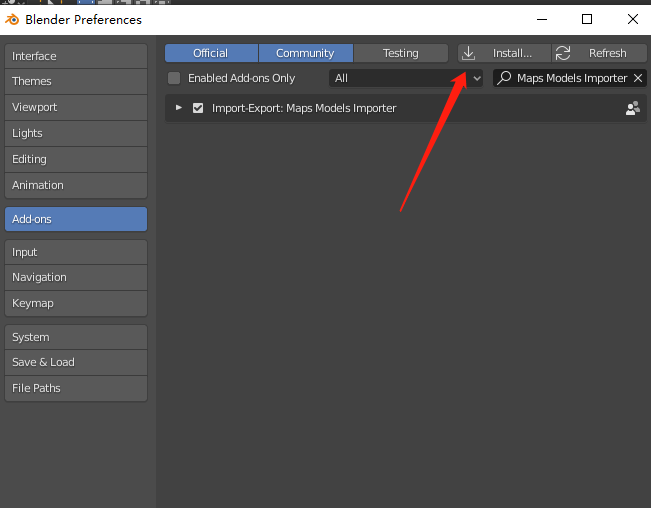
Task: Expand Maps Models Importer add-on details
Action: tap(179, 108)
